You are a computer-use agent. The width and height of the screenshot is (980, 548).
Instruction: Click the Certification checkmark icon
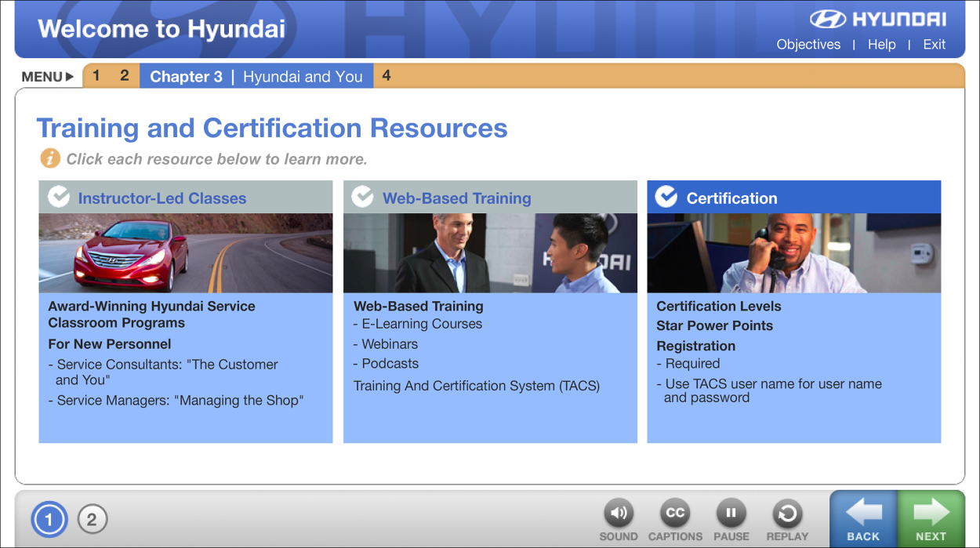tap(666, 197)
